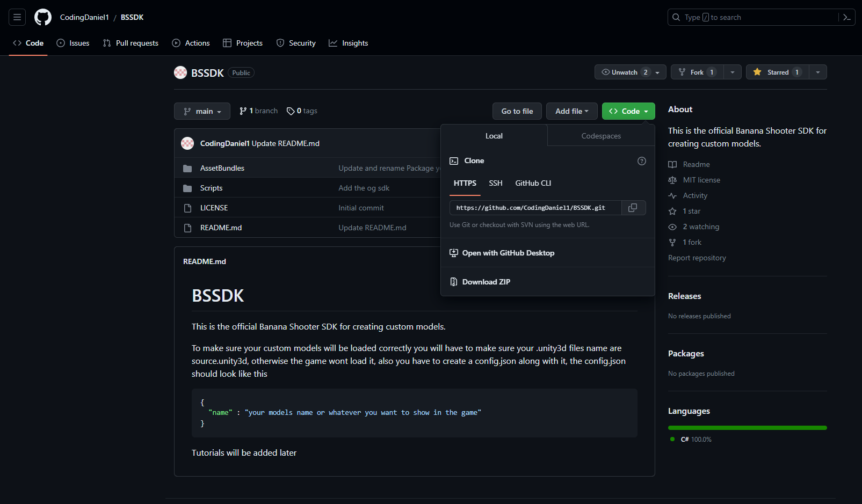Open the CodingDaniel1 owner link in header
862x504 pixels.
[x=84, y=17]
